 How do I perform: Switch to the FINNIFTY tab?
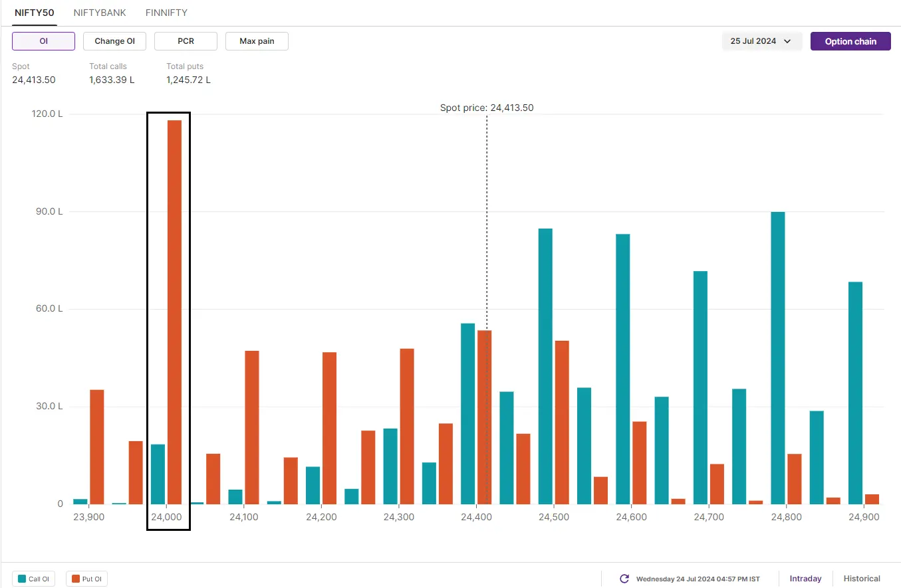tap(166, 13)
